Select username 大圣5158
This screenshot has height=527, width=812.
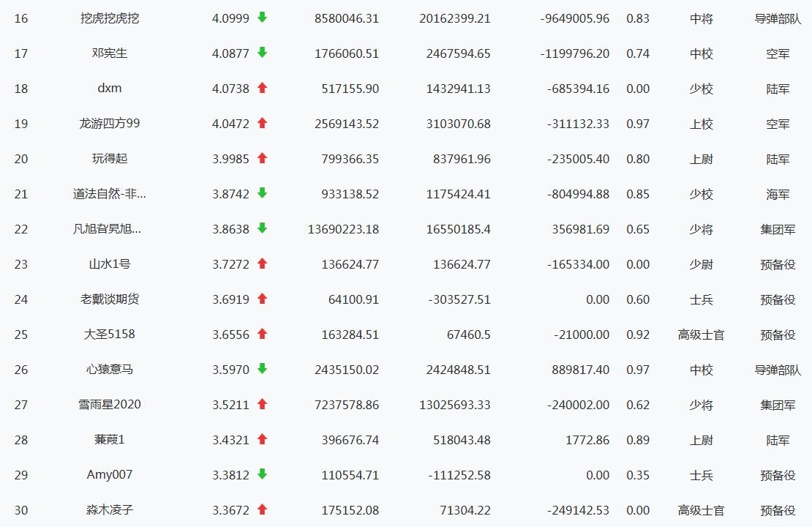[x=110, y=334]
